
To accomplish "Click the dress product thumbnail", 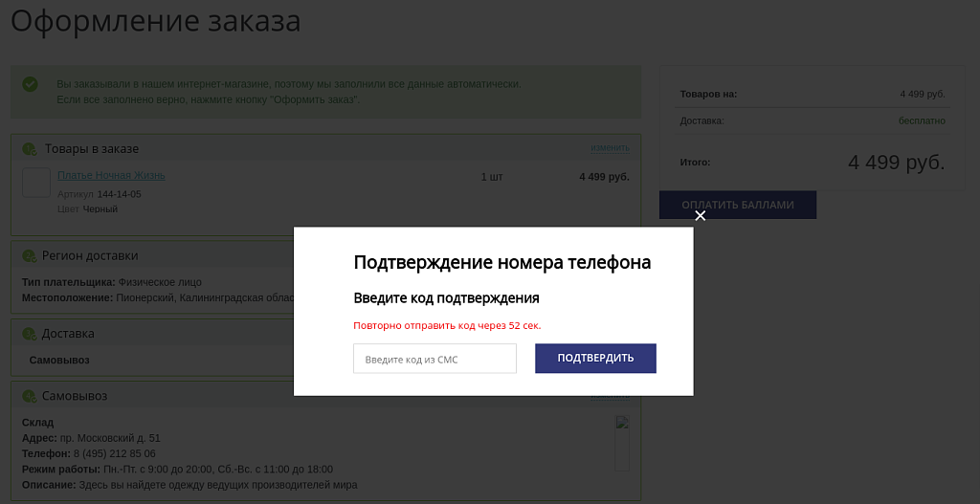I will pyautogui.click(x=36, y=183).
